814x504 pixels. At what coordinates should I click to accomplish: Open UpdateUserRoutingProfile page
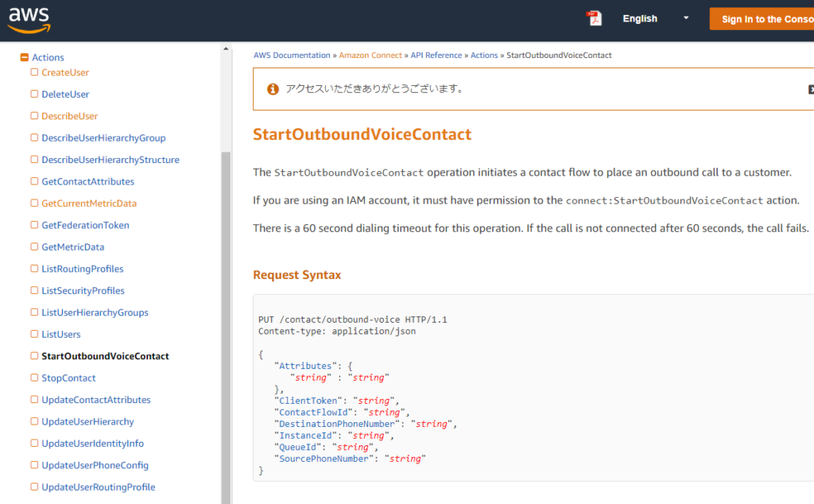(98, 487)
